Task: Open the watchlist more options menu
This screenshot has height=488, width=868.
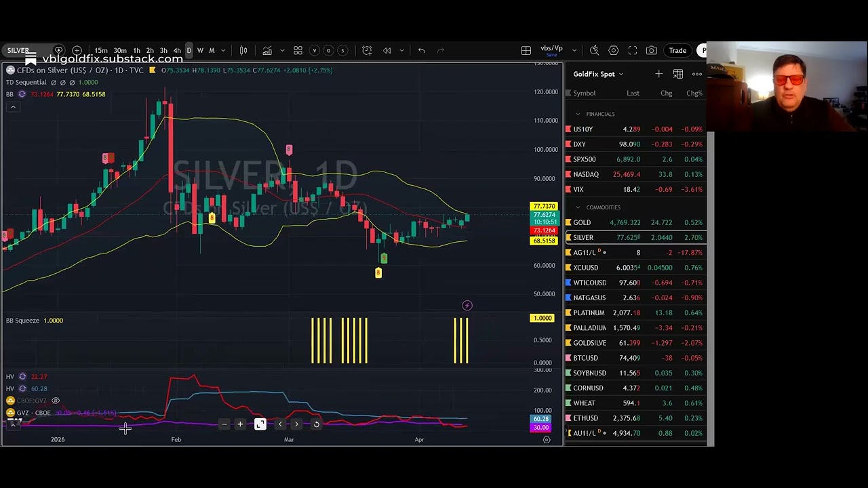Action: (697, 74)
